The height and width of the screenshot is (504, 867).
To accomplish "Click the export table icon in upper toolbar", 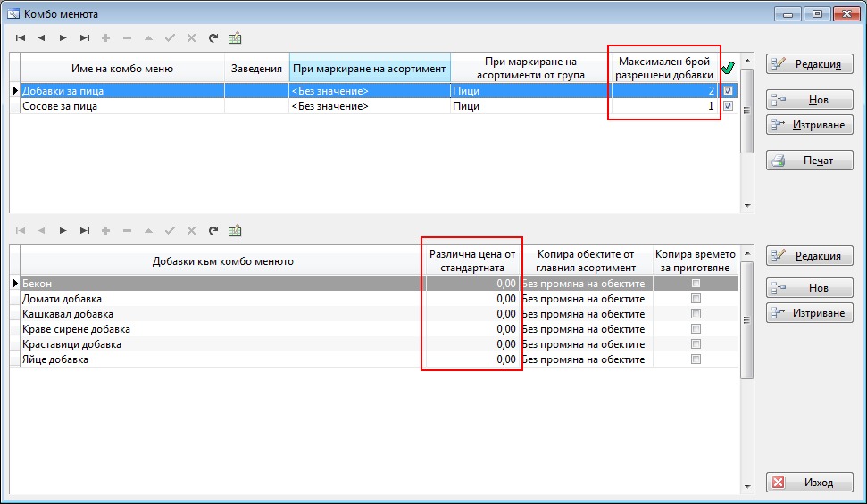I will click(x=235, y=38).
